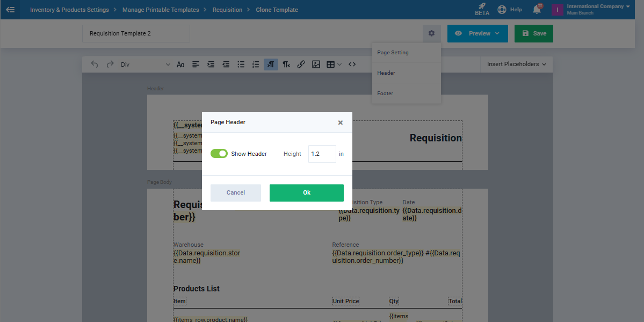Toggle left-to-right text direction button
Image resolution: width=644 pixels, height=322 pixels.
click(x=271, y=65)
